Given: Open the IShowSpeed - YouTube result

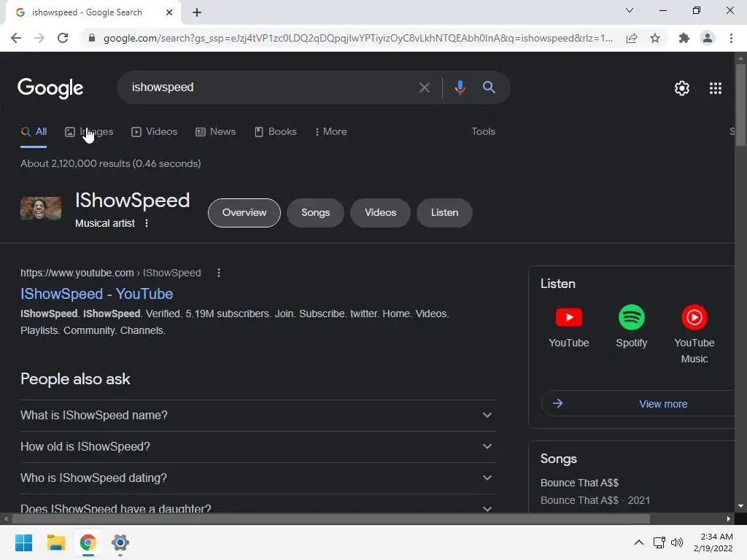Looking at the screenshot, I should [x=97, y=294].
